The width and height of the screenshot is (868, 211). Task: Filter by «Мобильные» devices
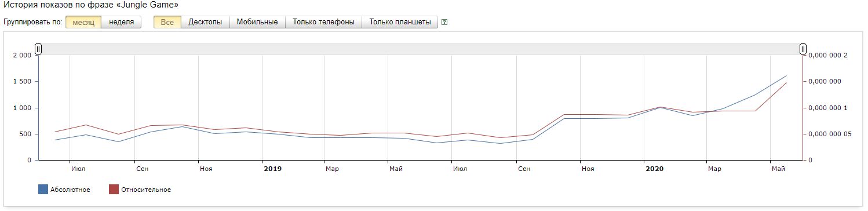pos(257,22)
